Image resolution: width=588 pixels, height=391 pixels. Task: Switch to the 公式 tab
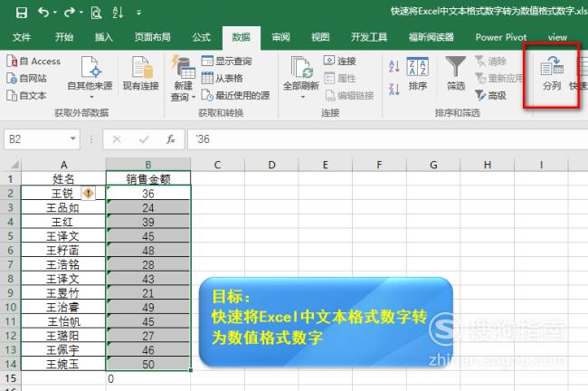[x=202, y=37]
